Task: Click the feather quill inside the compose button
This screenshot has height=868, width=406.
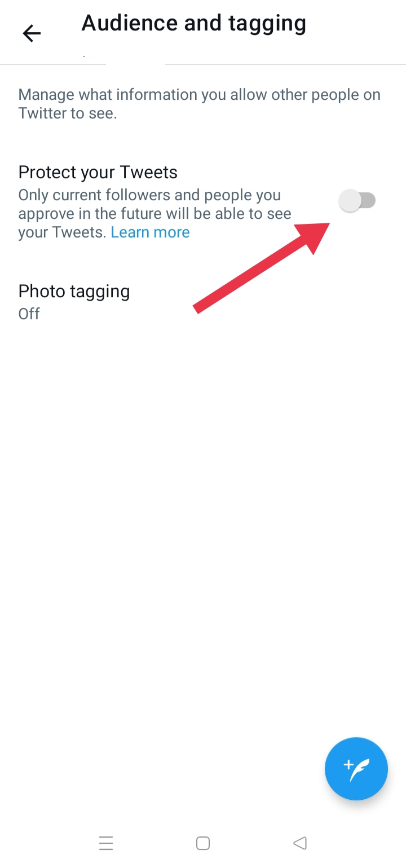Action: (360, 770)
